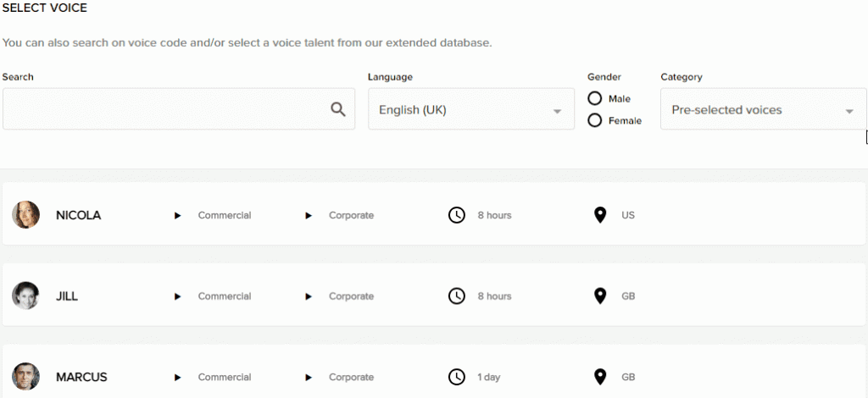Choose the MARCUS voice name

(81, 377)
